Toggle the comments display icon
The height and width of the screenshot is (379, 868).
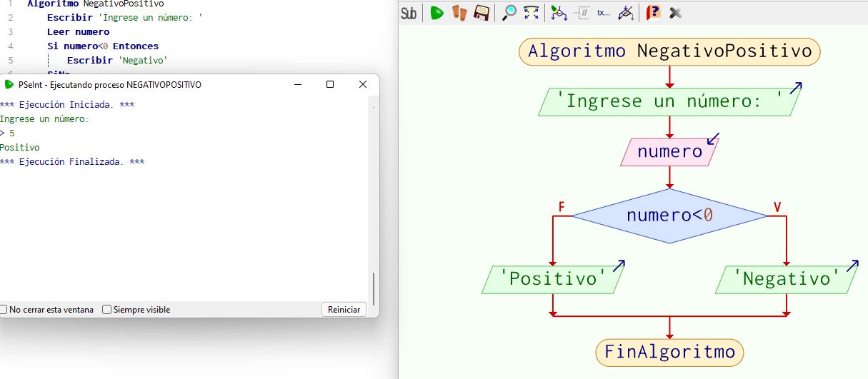coord(582,13)
